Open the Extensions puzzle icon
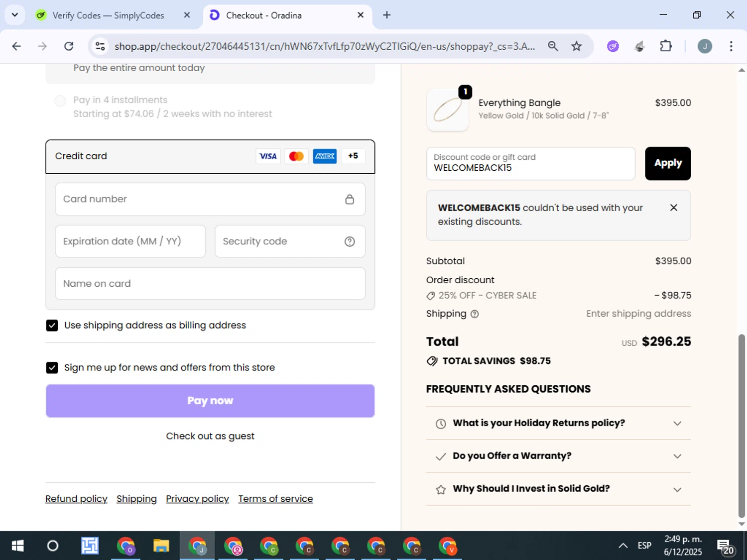The image size is (747, 560). click(666, 46)
